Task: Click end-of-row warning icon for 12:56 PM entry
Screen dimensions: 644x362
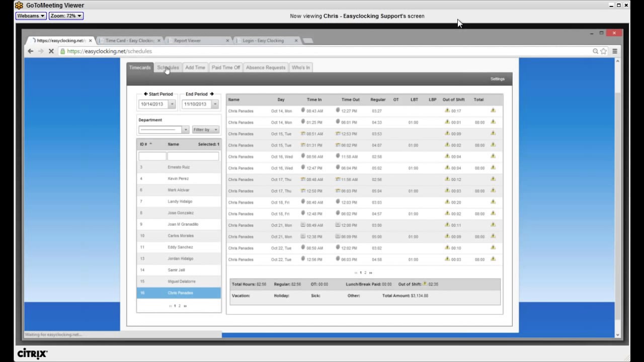Action: pos(493,259)
